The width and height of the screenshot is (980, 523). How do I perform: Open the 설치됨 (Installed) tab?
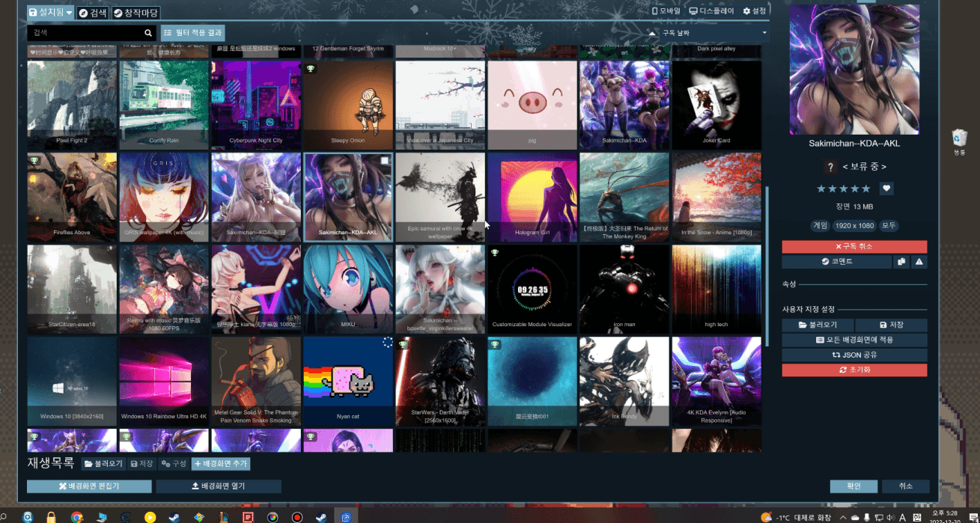[x=50, y=13]
